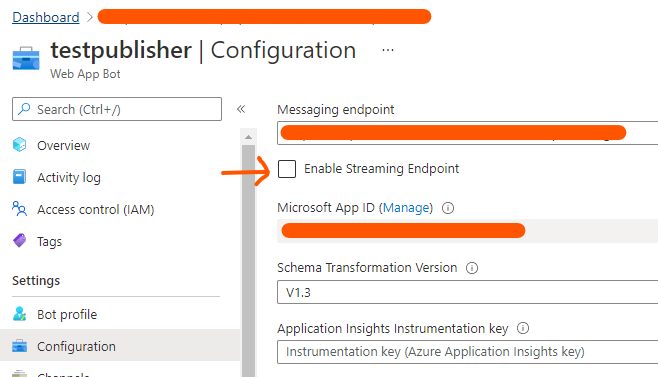Click the purple Tags icon
658x377 pixels.
click(x=19, y=241)
